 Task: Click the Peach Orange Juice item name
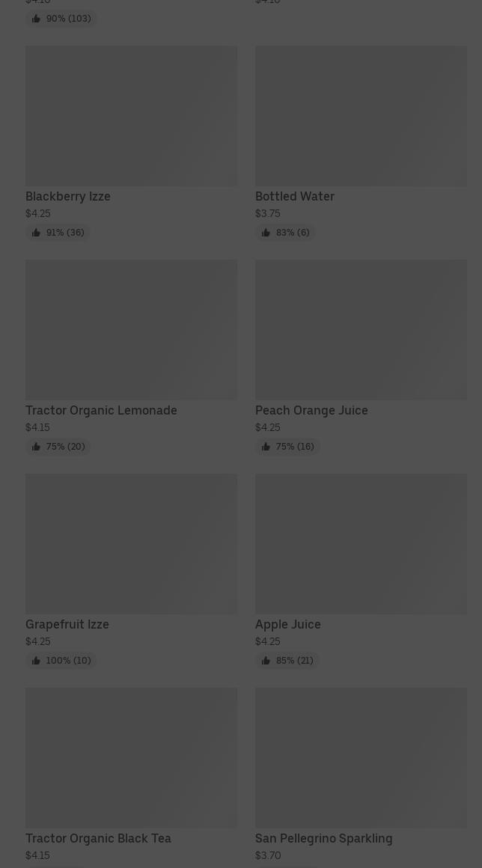(311, 410)
